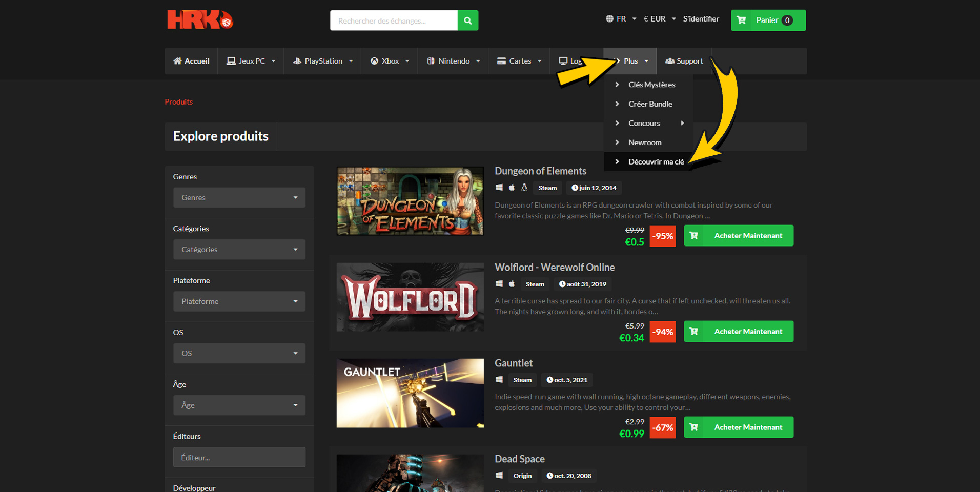Open the FR language dropdown
The image size is (980, 492).
pyautogui.click(x=621, y=19)
